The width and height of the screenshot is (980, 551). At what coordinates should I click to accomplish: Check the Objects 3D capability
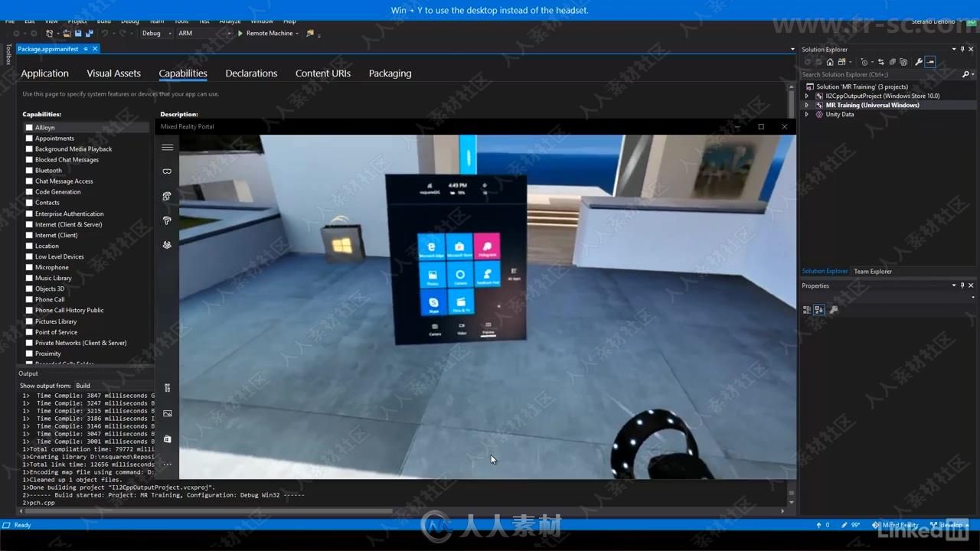coord(29,289)
